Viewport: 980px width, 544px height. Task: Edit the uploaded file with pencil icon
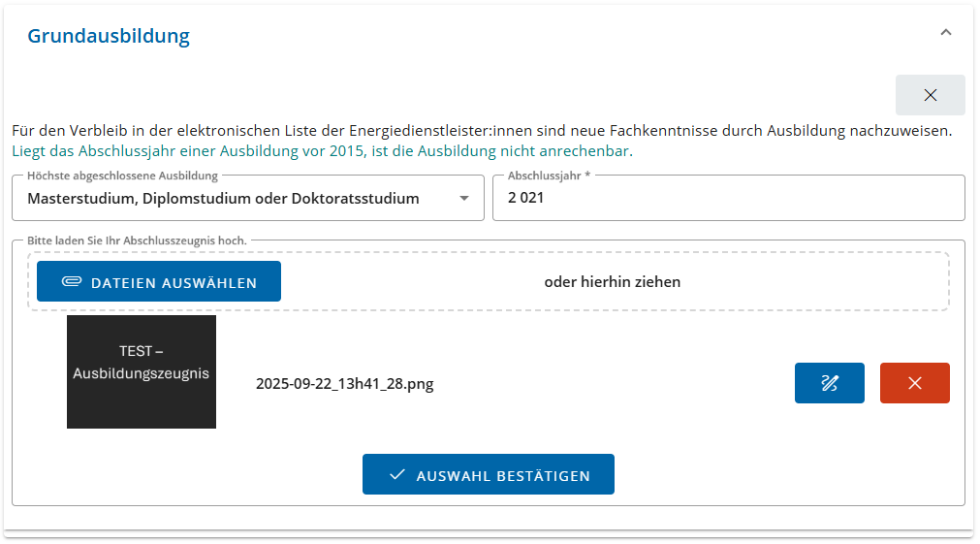[x=829, y=383]
